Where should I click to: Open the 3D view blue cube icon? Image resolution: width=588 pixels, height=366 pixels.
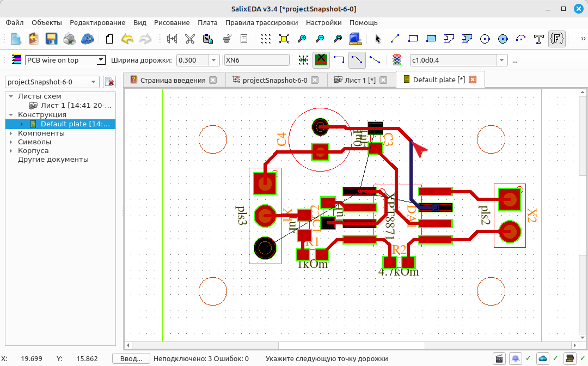355,39
